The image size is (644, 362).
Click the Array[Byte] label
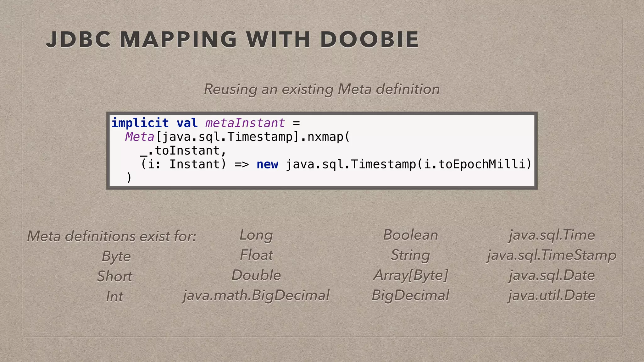(410, 275)
